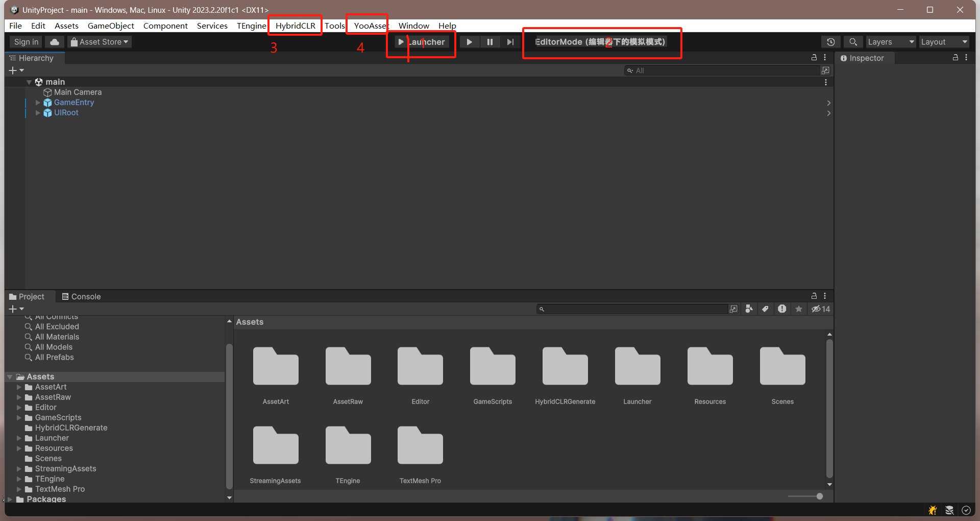
Task: Open Hierarchy create plus dropdown
Action: (16, 70)
